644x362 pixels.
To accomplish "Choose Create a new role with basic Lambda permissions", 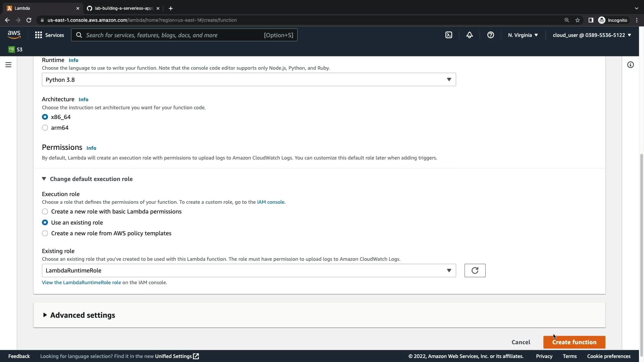I will (x=45, y=212).
